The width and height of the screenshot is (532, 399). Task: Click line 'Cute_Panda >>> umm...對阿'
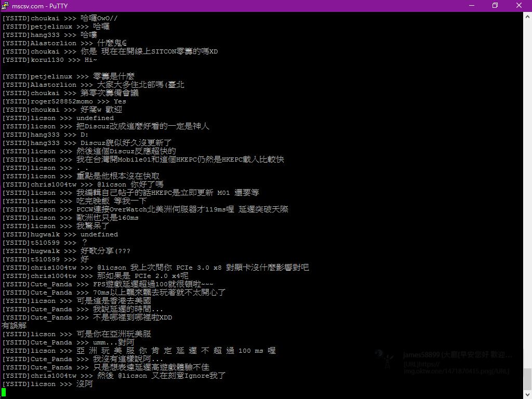[68, 342]
